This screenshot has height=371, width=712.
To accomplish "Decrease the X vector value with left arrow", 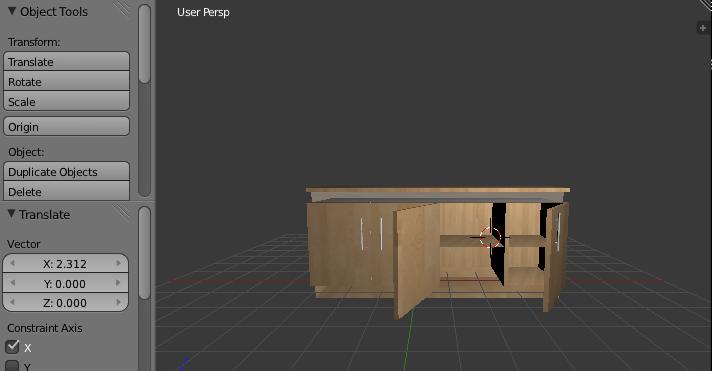I will coord(12,263).
